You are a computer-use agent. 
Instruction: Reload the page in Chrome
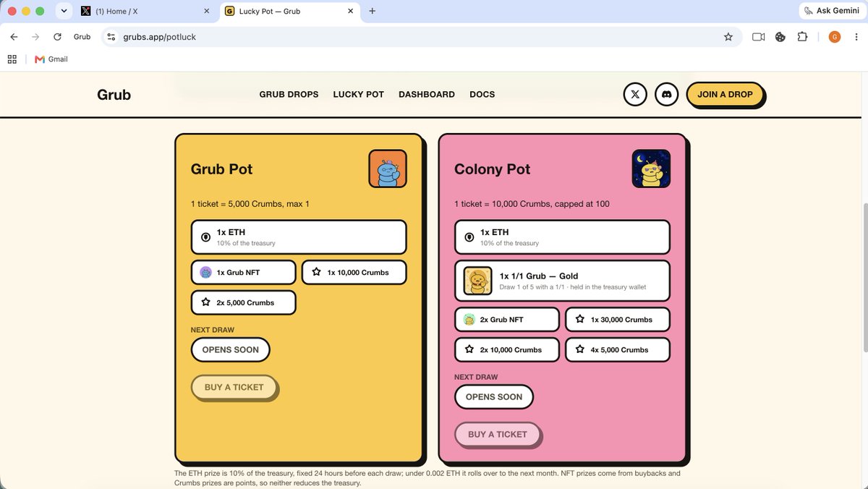[57, 37]
